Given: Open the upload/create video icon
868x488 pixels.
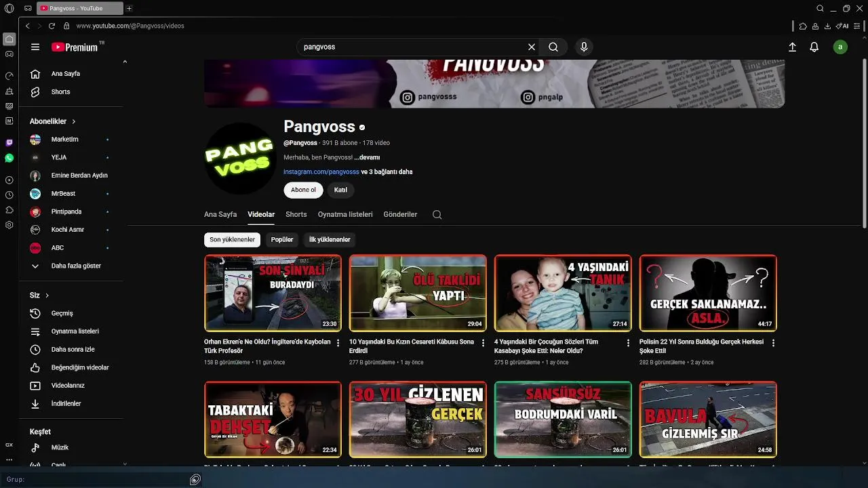Looking at the screenshot, I should pos(792,47).
